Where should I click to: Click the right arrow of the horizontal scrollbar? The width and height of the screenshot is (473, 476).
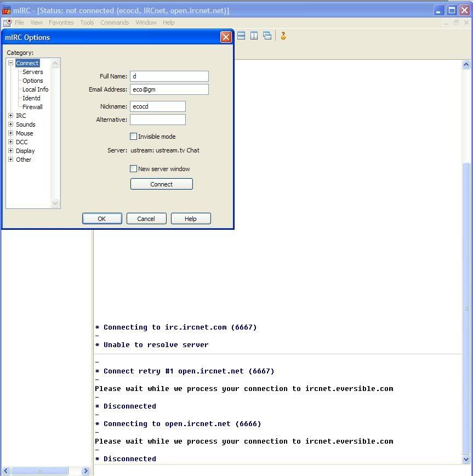point(86,471)
